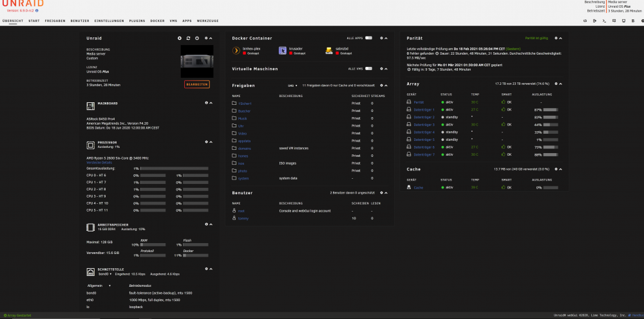The height and width of the screenshot is (319, 644).
Task: Click the logout icon in header
Action: click(594, 21)
